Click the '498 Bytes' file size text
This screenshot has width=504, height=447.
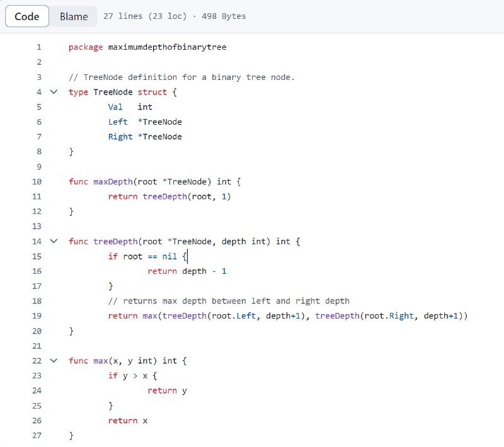pyautogui.click(x=224, y=16)
